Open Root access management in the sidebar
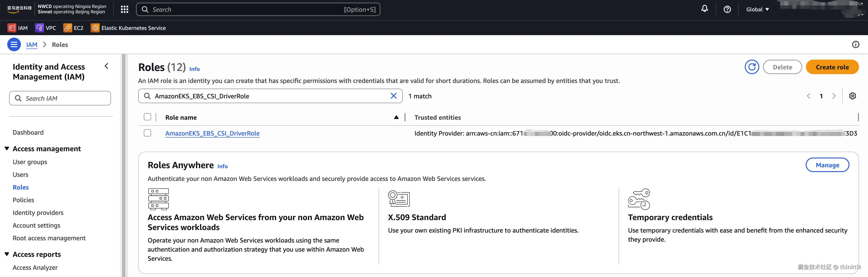868x277 pixels. pos(49,238)
